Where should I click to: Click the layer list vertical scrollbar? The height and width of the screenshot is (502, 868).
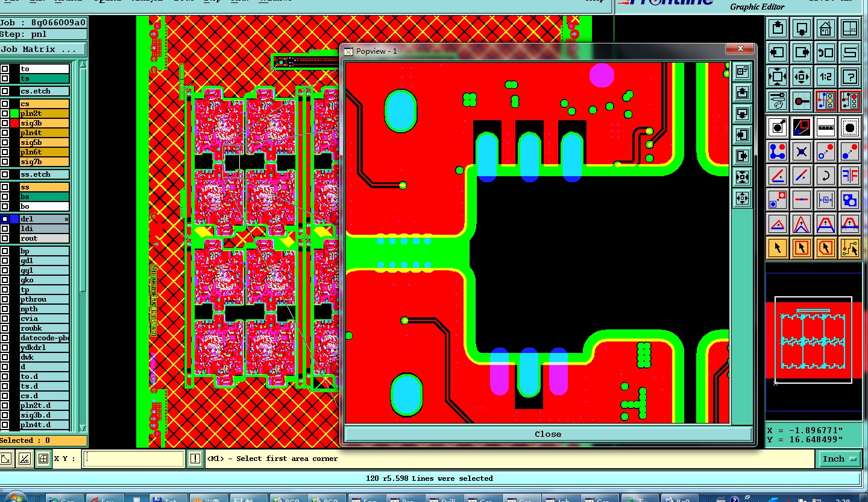(x=83, y=246)
